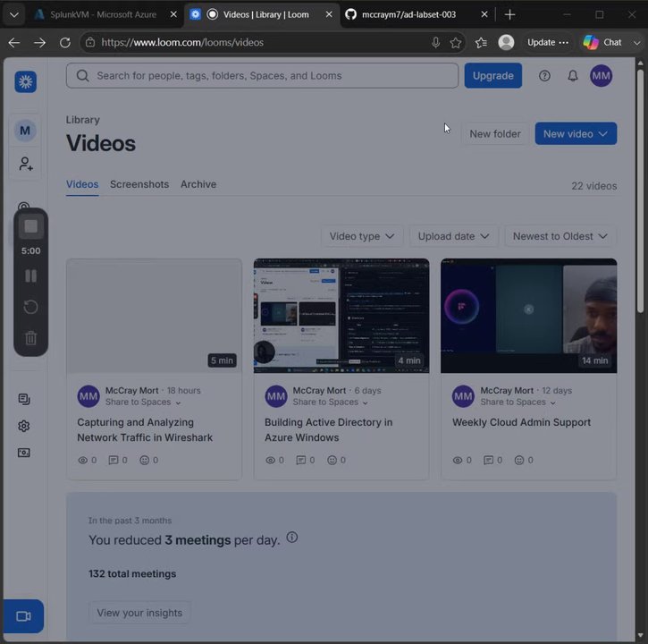Click the Loom home logo icon
648x644 pixels.
coord(25,81)
